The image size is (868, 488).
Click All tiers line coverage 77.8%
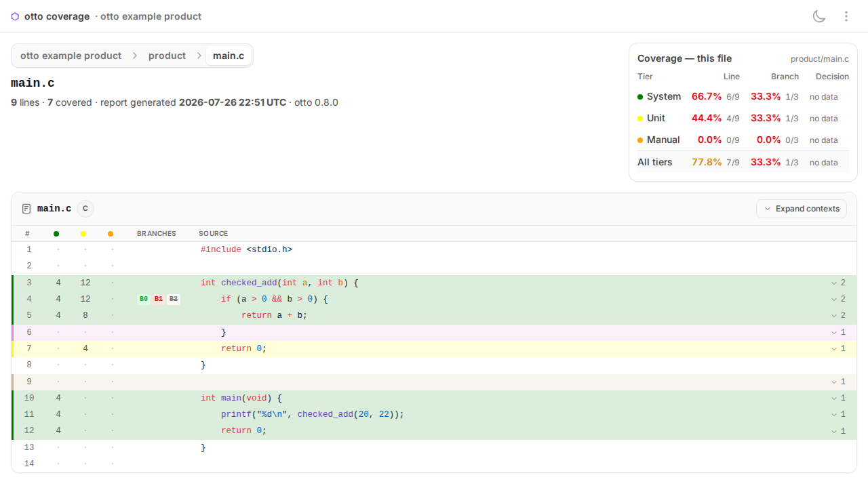pos(707,162)
